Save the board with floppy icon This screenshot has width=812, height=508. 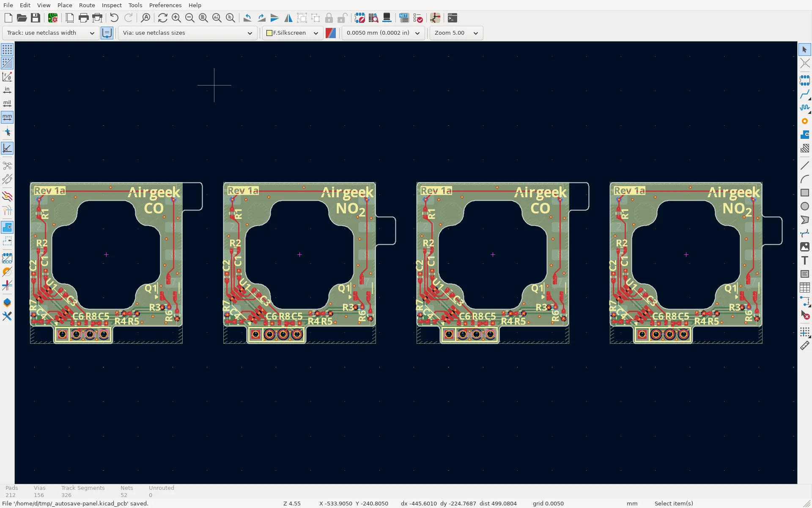(x=36, y=18)
